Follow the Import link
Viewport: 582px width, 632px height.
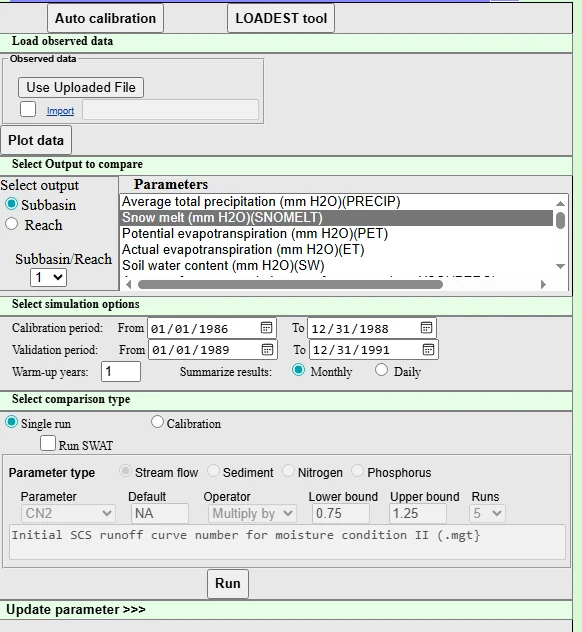[x=60, y=111]
